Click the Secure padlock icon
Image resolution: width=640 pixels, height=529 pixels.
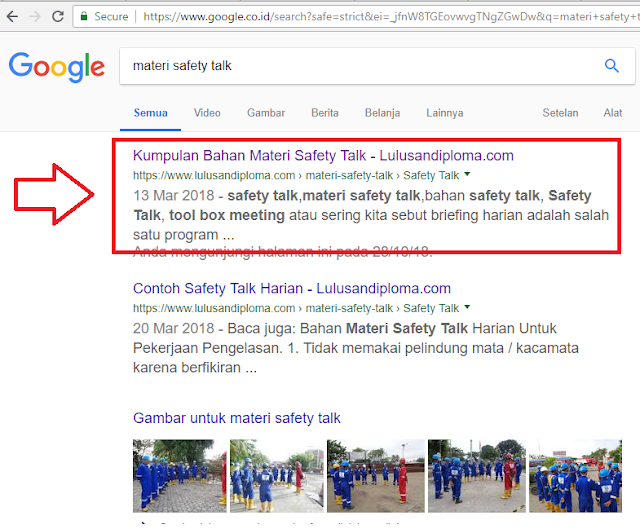pos(86,17)
